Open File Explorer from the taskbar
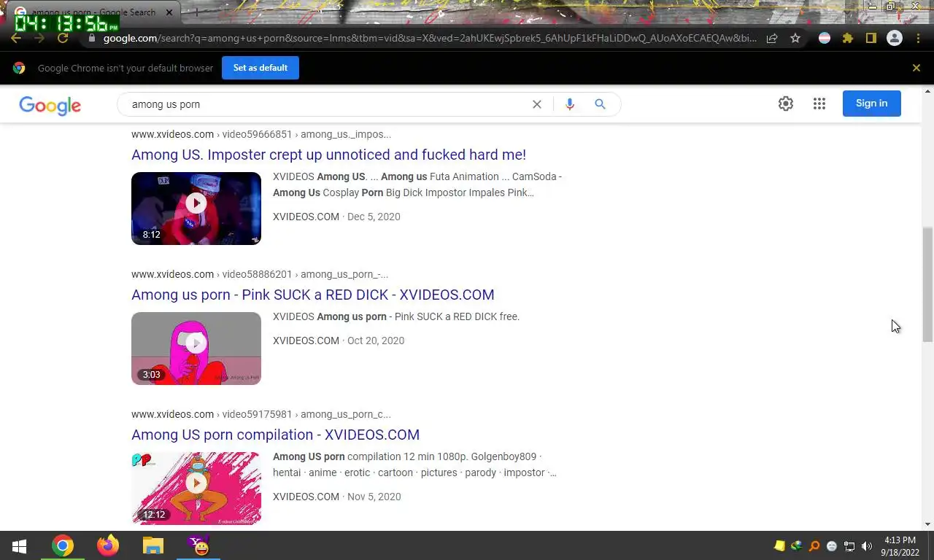Image resolution: width=934 pixels, height=560 pixels. tap(153, 545)
